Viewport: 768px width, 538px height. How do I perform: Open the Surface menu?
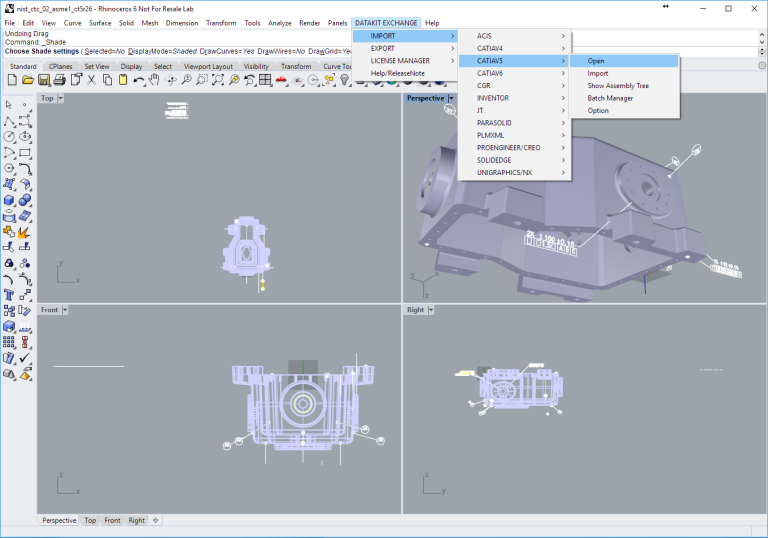(100, 23)
